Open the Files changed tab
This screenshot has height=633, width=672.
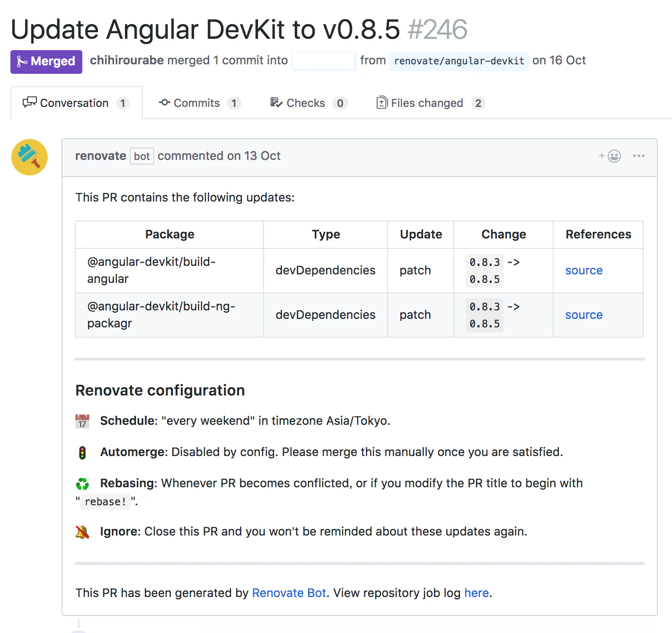click(431, 103)
